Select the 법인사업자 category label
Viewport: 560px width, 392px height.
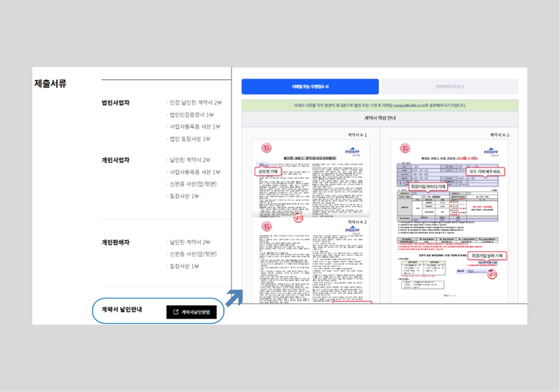pos(115,103)
